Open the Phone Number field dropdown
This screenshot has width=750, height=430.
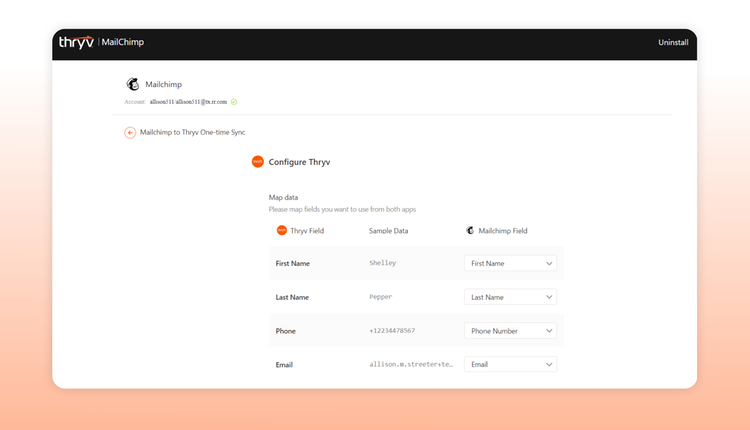coord(510,331)
